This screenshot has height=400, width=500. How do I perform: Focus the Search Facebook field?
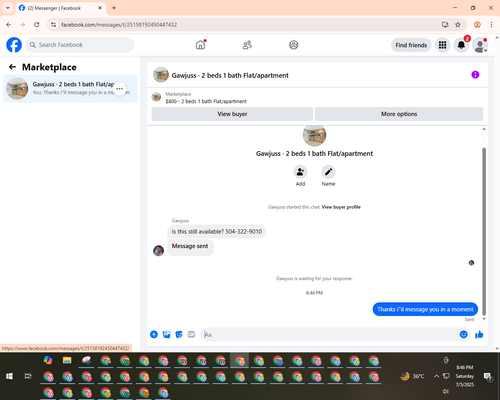80,45
